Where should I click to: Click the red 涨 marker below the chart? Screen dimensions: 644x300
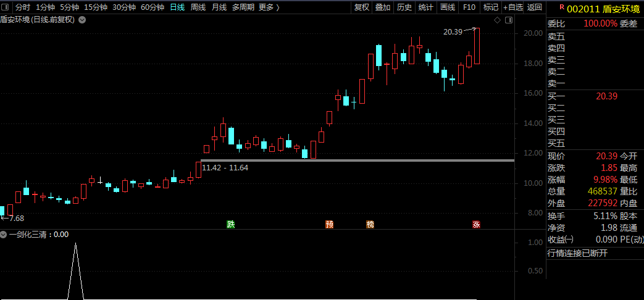(x=476, y=224)
